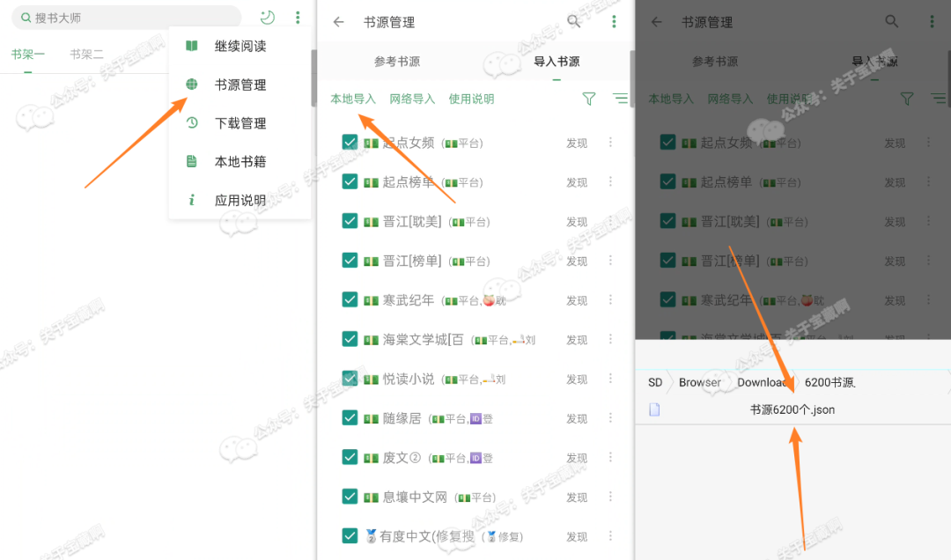This screenshot has width=951, height=560.
Task: Switch to 书架一 tab
Action: pyautogui.click(x=28, y=55)
